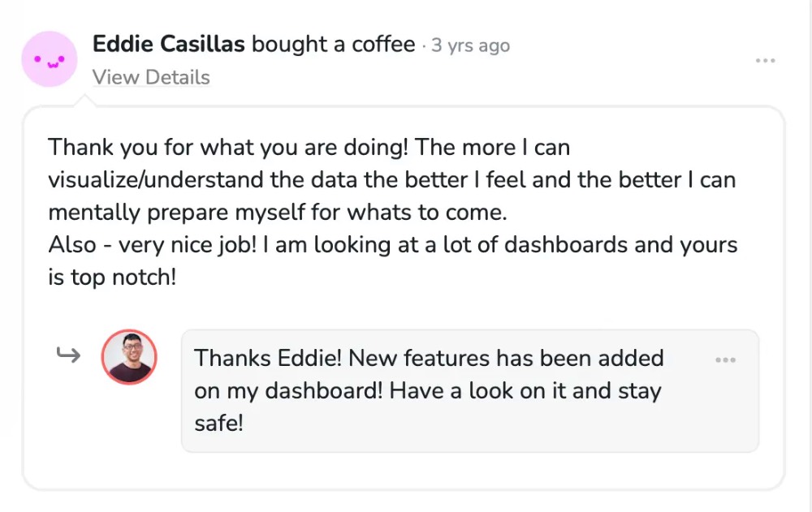812x512 pixels.
Task: Click the "bought a coffee" text
Action: click(x=333, y=44)
